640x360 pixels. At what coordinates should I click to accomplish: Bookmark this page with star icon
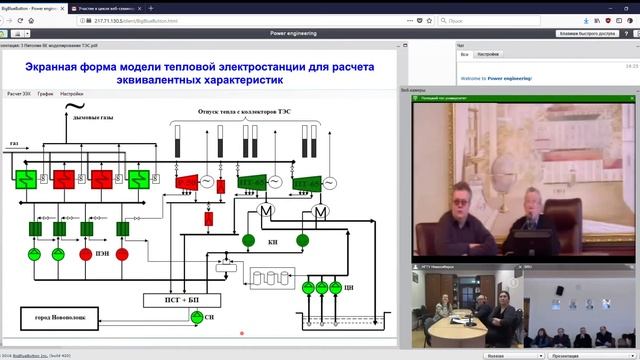click(429, 20)
